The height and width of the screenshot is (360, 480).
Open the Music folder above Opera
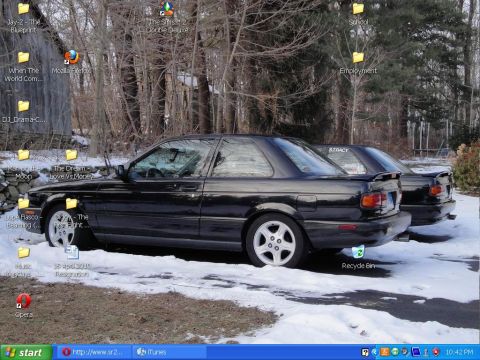(x=23, y=253)
